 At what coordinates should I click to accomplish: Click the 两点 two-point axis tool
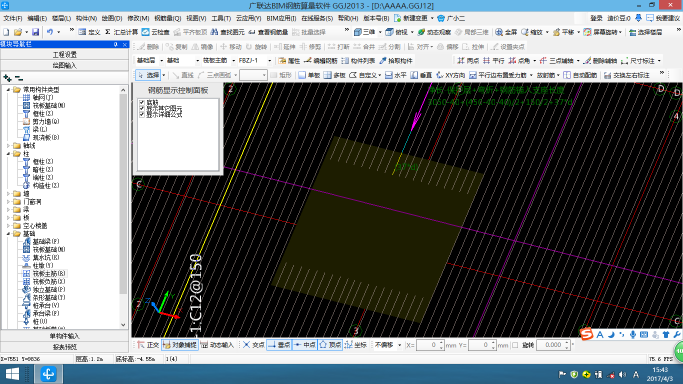[x=468, y=61]
